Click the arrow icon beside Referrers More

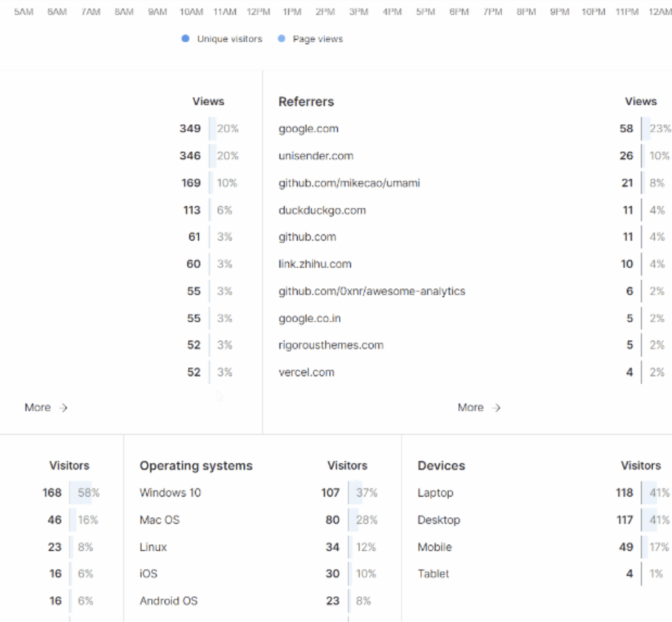(x=497, y=408)
